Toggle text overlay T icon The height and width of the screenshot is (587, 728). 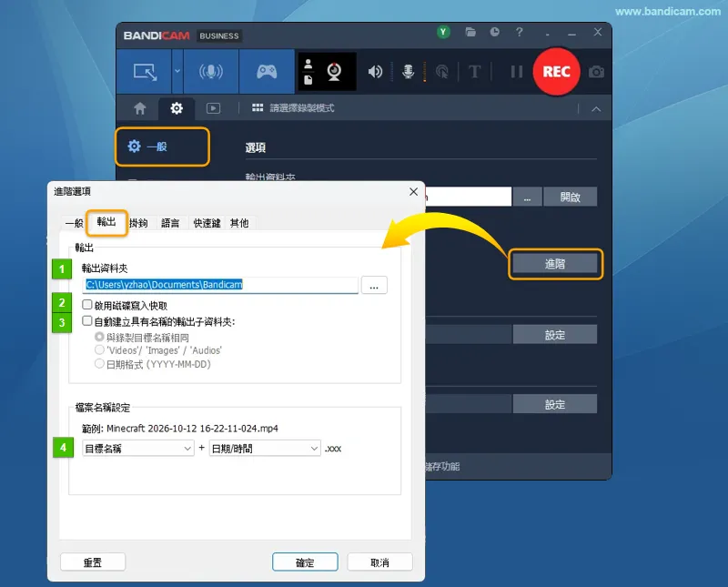click(x=474, y=72)
